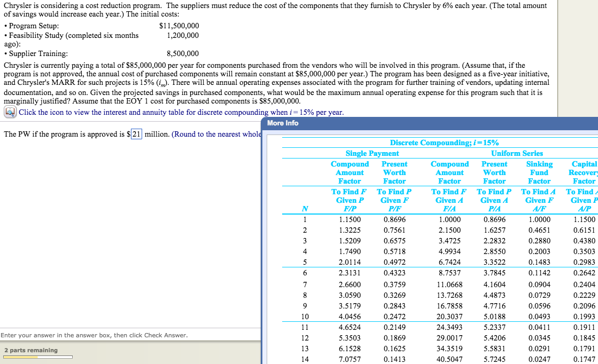
Task: Select the P/A value 2.2832 in row 3
Action: [494, 241]
